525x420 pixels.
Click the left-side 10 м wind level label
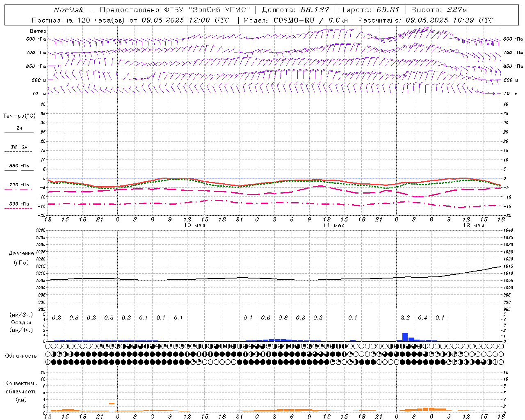tap(39, 94)
